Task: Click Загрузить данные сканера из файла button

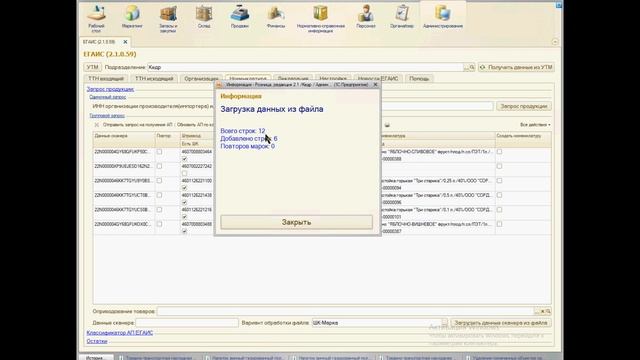Action: point(501,322)
